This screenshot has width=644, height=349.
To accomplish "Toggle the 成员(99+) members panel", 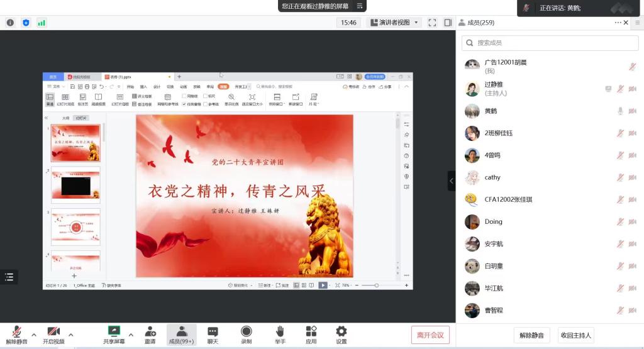I will pos(181,335).
